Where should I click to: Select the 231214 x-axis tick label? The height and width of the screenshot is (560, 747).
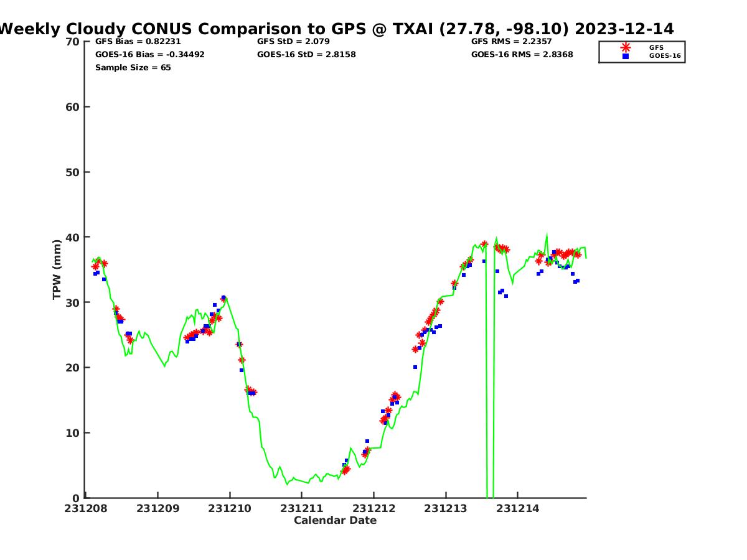(517, 508)
